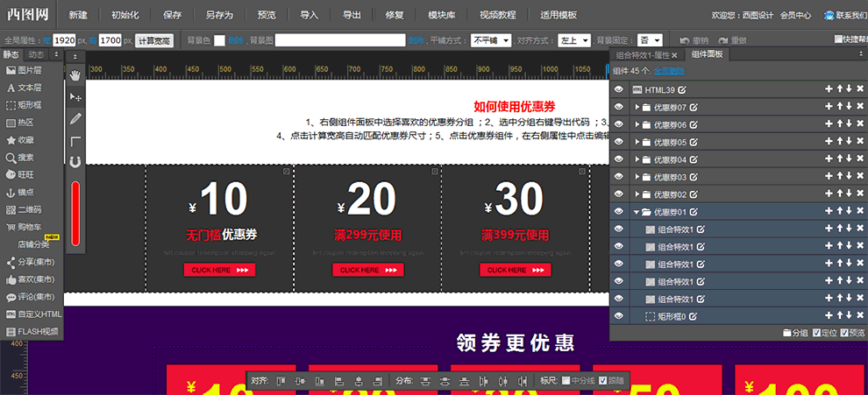This screenshot has width=868, height=395.
Task: Switch to the 动态 tab
Action: click(x=37, y=54)
